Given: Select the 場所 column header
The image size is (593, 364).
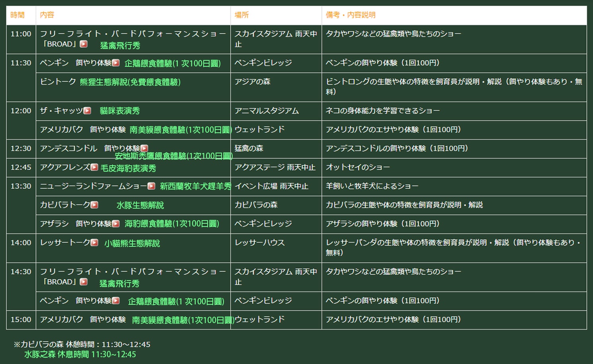Looking at the screenshot, I should [x=241, y=15].
